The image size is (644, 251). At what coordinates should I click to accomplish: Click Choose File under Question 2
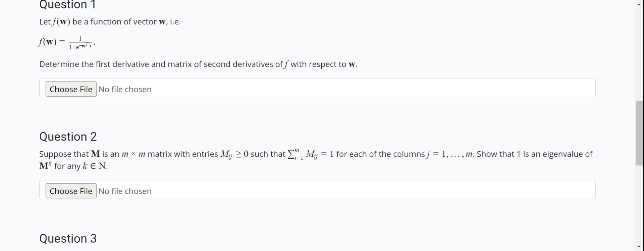(70, 191)
